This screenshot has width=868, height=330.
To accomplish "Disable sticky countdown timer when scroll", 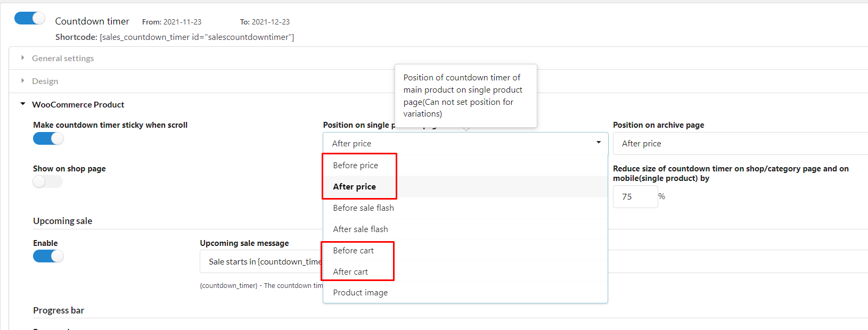I will 48,138.
